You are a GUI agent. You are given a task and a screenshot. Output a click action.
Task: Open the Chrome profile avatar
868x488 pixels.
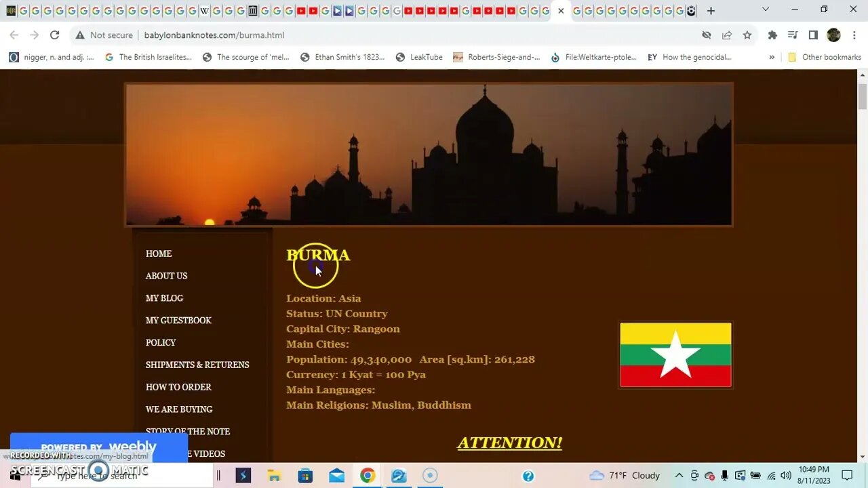(833, 35)
